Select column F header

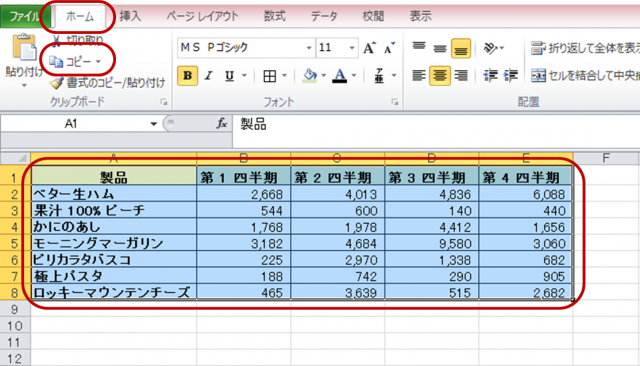pyautogui.click(x=606, y=158)
